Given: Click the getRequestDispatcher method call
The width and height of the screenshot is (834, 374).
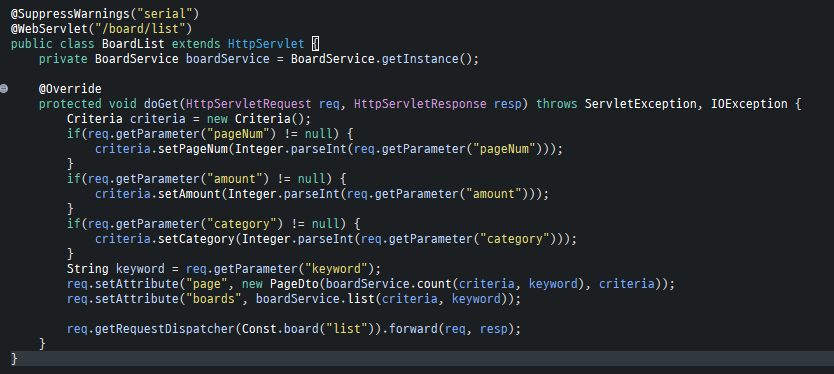Looking at the screenshot, I should click(x=165, y=329).
